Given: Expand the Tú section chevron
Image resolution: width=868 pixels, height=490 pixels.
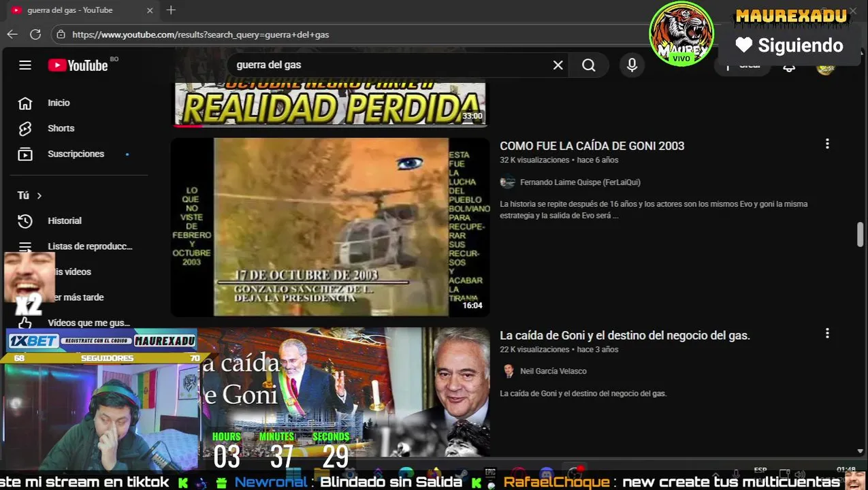Looking at the screenshot, I should tap(39, 196).
